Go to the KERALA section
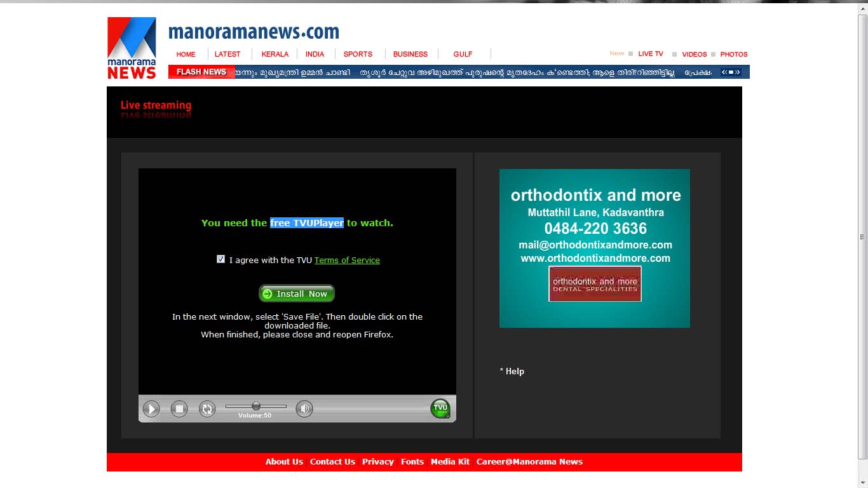Screen dimensions: 868x488 (x=275, y=54)
